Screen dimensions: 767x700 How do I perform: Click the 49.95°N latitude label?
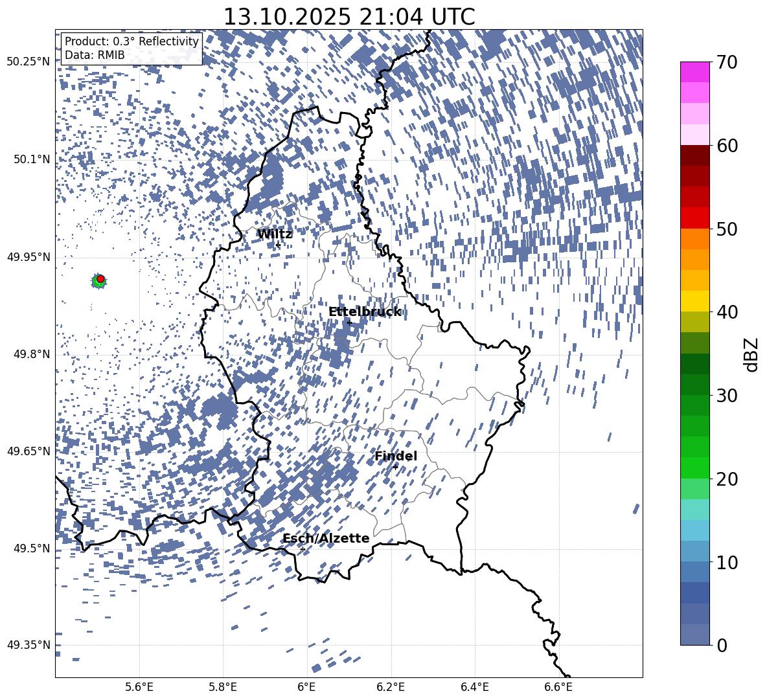point(29,257)
